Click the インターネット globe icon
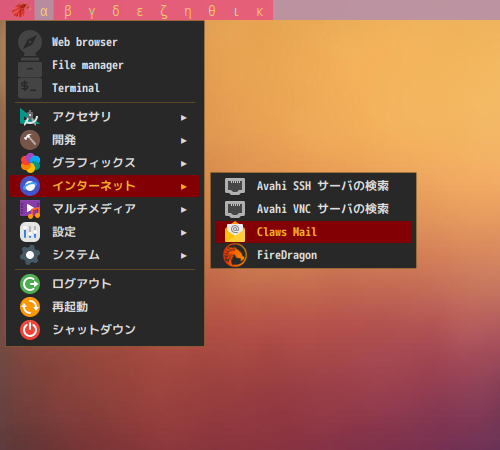This screenshot has width=500, height=450. pos(30,186)
